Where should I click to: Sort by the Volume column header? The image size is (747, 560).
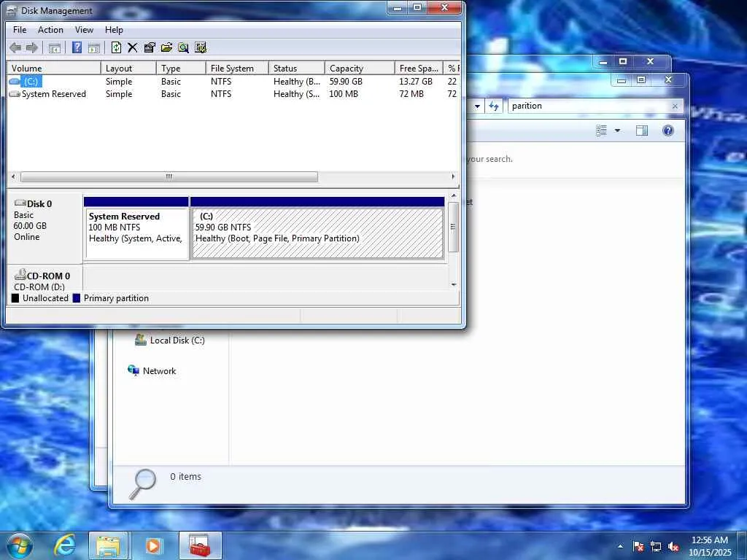(54, 68)
